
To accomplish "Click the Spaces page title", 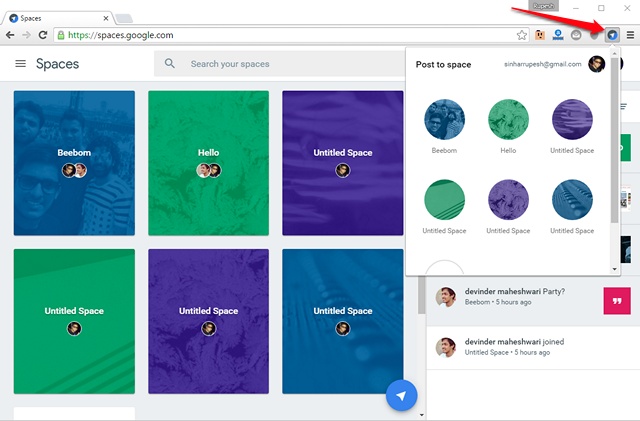I will [58, 64].
